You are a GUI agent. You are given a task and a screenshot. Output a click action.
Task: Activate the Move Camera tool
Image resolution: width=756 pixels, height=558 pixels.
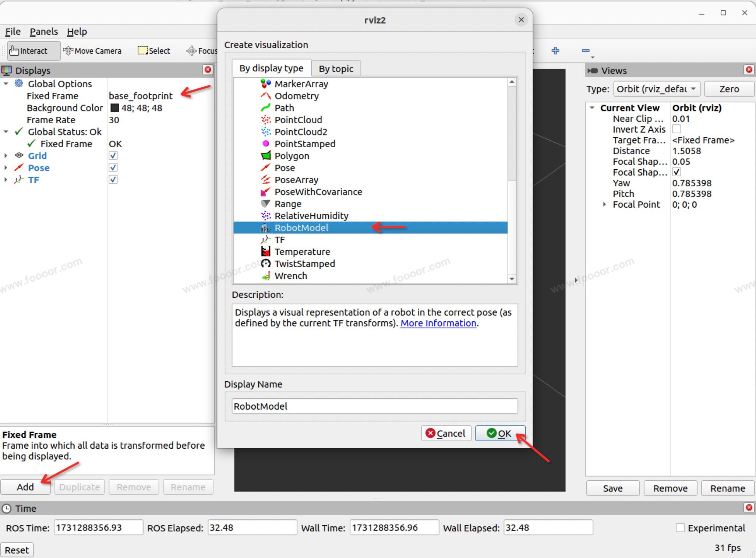point(92,51)
